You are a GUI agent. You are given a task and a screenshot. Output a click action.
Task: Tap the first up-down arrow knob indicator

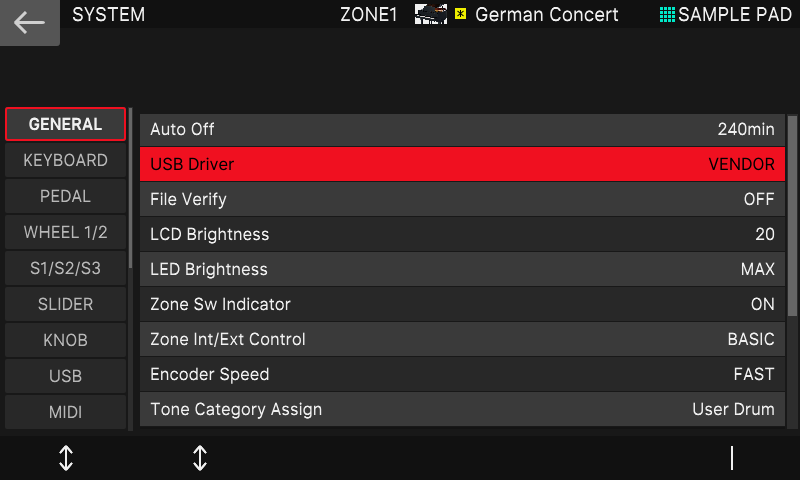pos(66,458)
